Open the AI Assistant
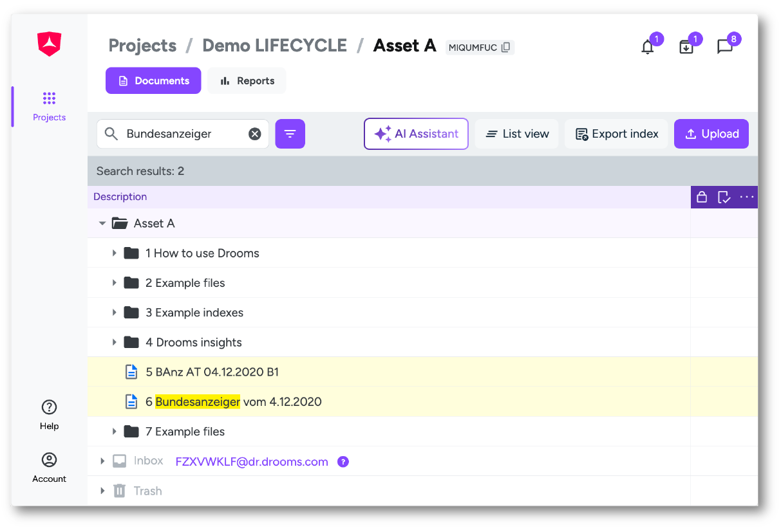The image size is (781, 532). point(416,134)
